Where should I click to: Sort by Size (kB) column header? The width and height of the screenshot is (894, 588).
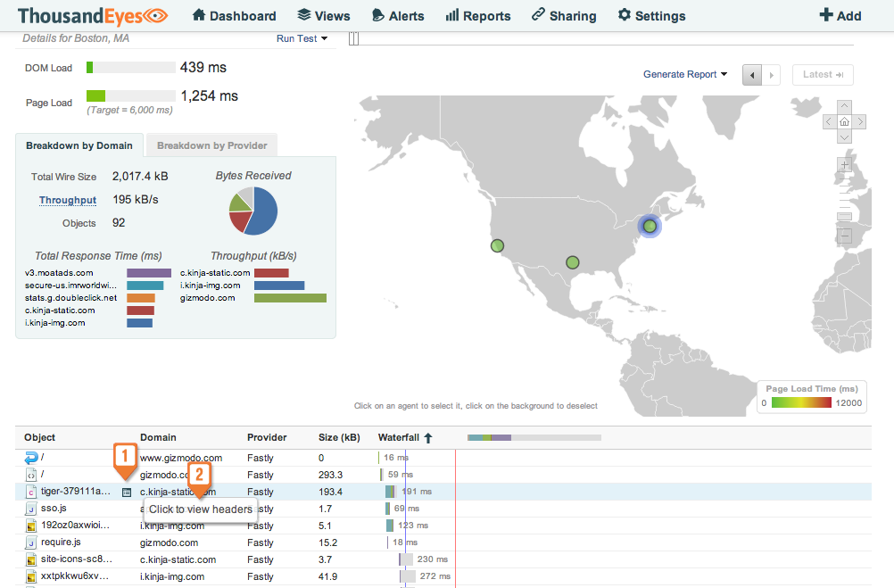pyautogui.click(x=339, y=437)
